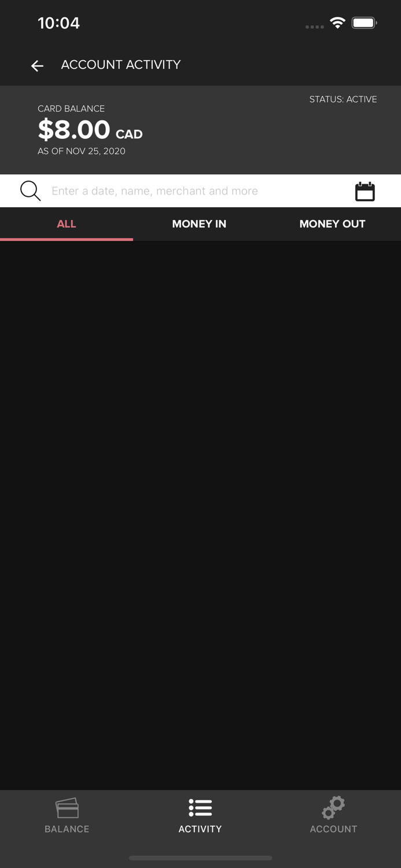401x868 pixels.
Task: Tap the $8.00 card balance amount
Action: click(x=74, y=130)
